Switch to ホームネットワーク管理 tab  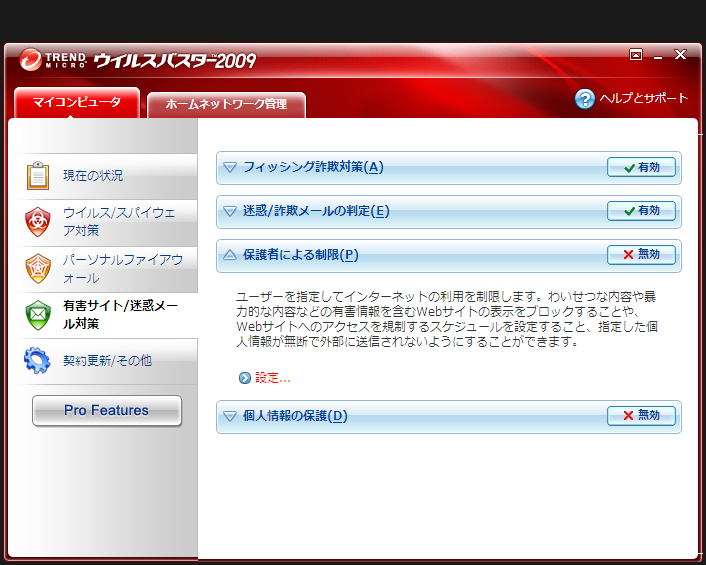click(226, 105)
